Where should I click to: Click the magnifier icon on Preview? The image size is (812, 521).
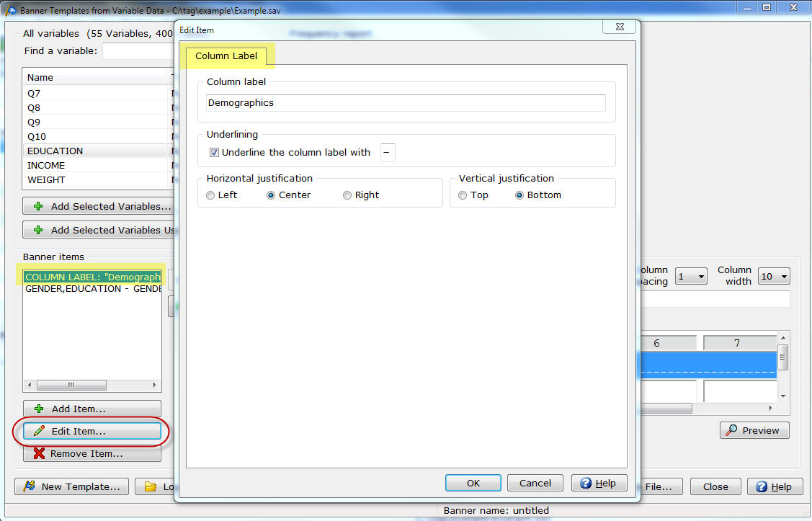(731, 430)
